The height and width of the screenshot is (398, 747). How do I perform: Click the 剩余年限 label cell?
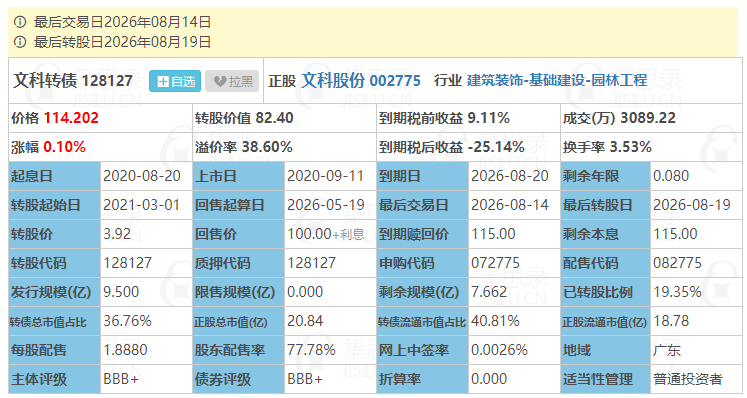(606, 176)
